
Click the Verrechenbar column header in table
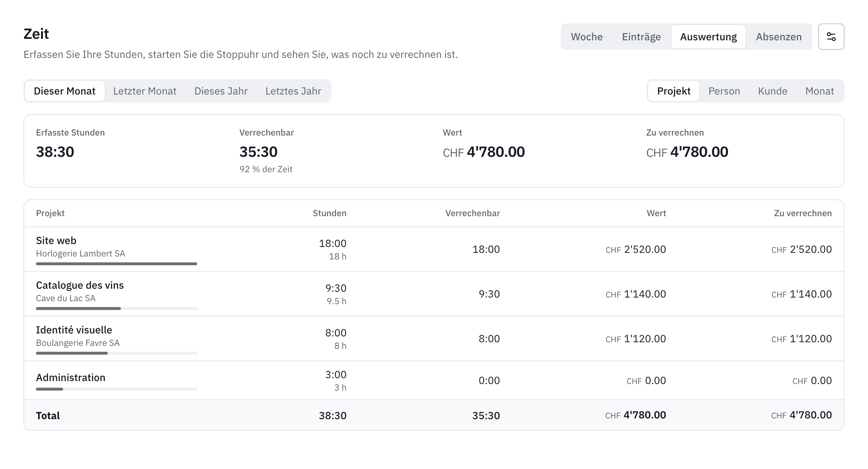click(472, 213)
